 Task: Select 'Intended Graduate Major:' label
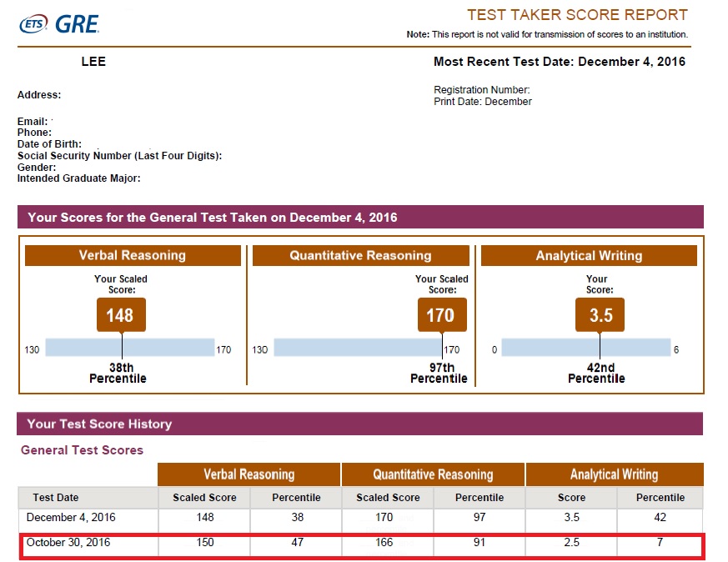(x=79, y=178)
